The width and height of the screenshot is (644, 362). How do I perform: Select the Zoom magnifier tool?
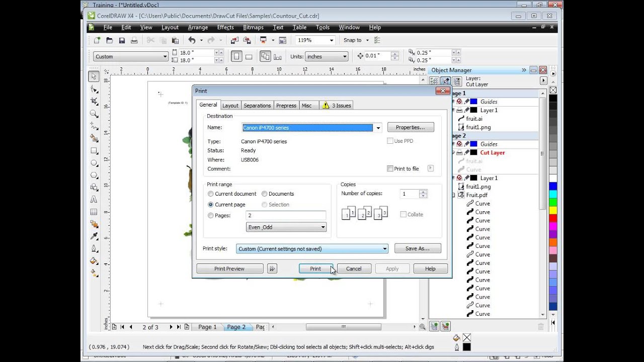click(94, 114)
